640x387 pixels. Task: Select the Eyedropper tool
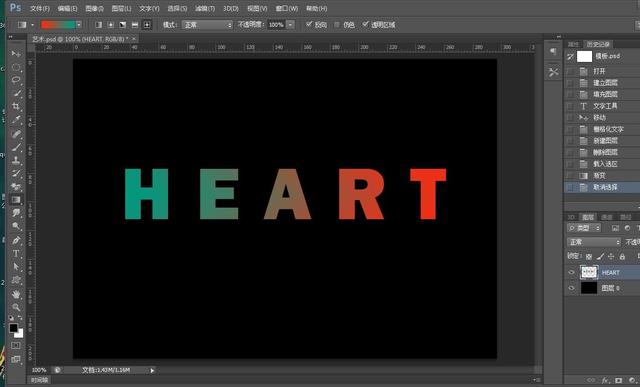coord(16,120)
